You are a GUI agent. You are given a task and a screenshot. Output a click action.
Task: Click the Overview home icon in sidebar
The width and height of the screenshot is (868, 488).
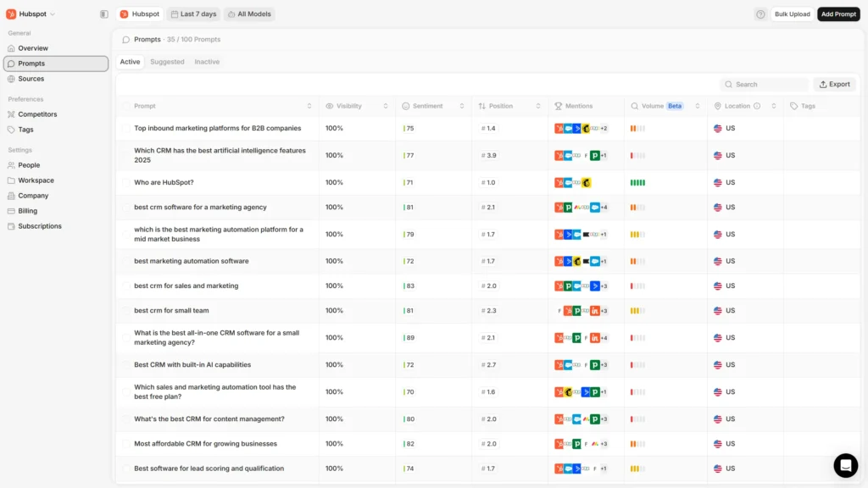11,48
